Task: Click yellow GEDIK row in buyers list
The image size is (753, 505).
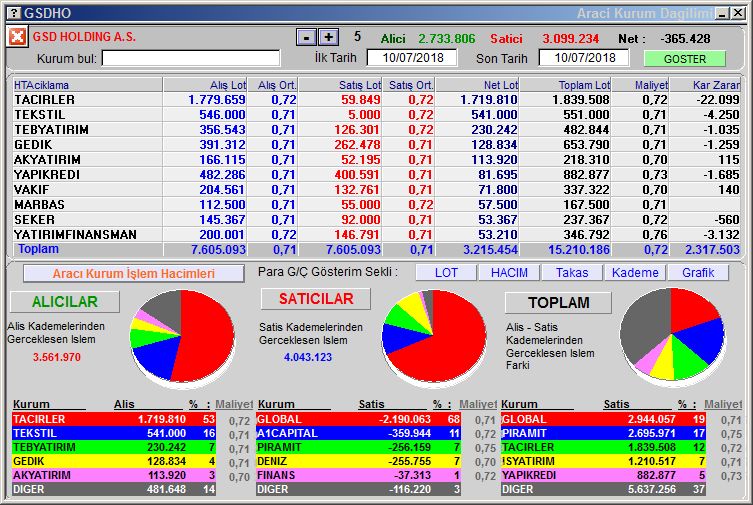Action: 114,461
